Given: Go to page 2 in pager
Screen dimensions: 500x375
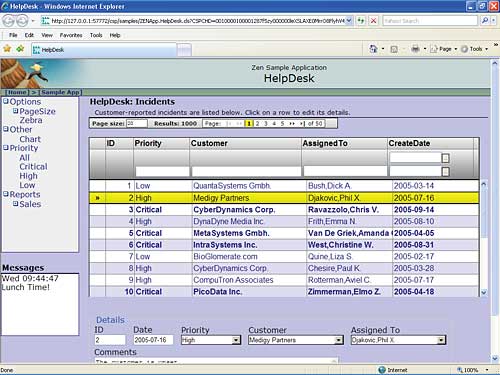Looking at the screenshot, I should (257, 124).
